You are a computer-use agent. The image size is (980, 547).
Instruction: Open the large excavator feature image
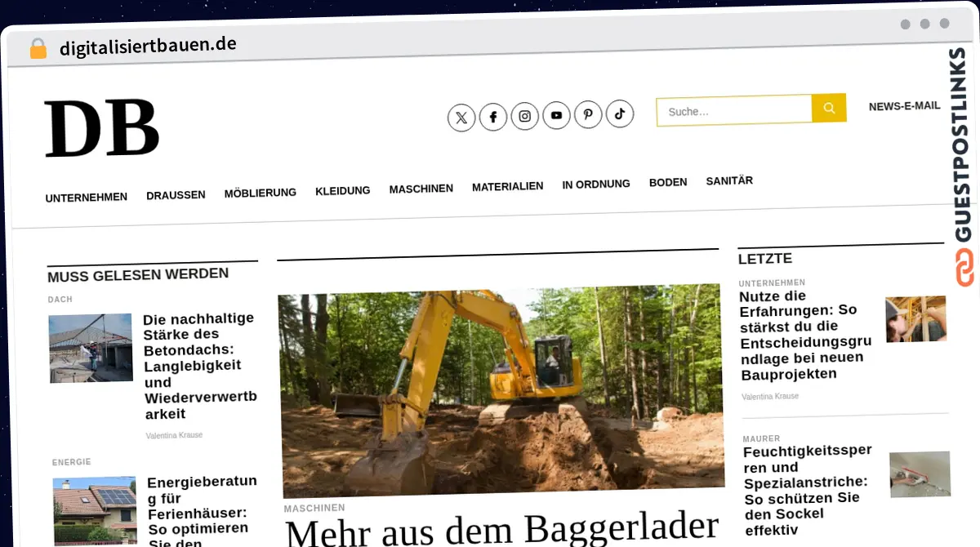pyautogui.click(x=501, y=390)
